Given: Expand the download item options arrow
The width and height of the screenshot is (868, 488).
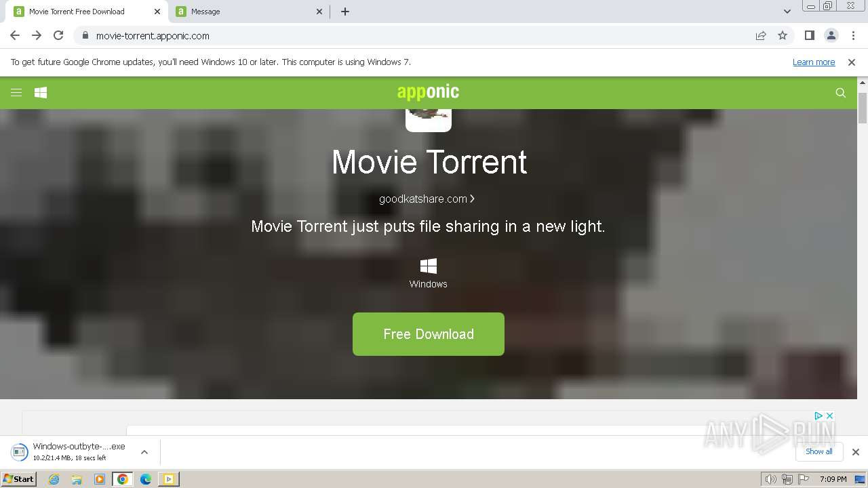Looking at the screenshot, I should pyautogui.click(x=144, y=452).
